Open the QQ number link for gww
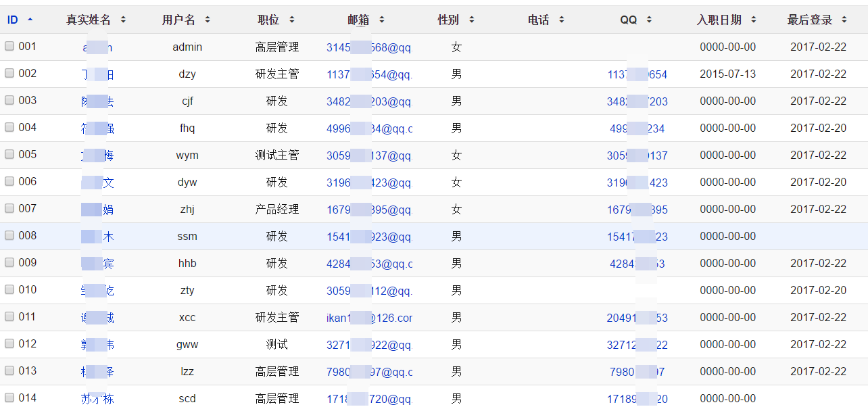The height and width of the screenshot is (409, 868). click(637, 345)
